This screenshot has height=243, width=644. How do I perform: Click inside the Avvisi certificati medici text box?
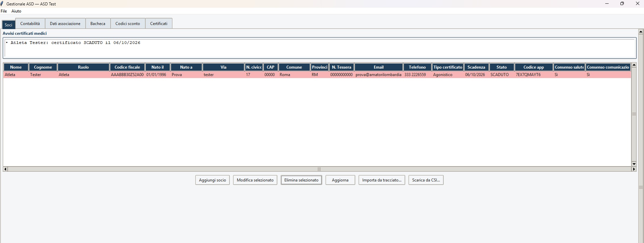[x=319, y=48]
